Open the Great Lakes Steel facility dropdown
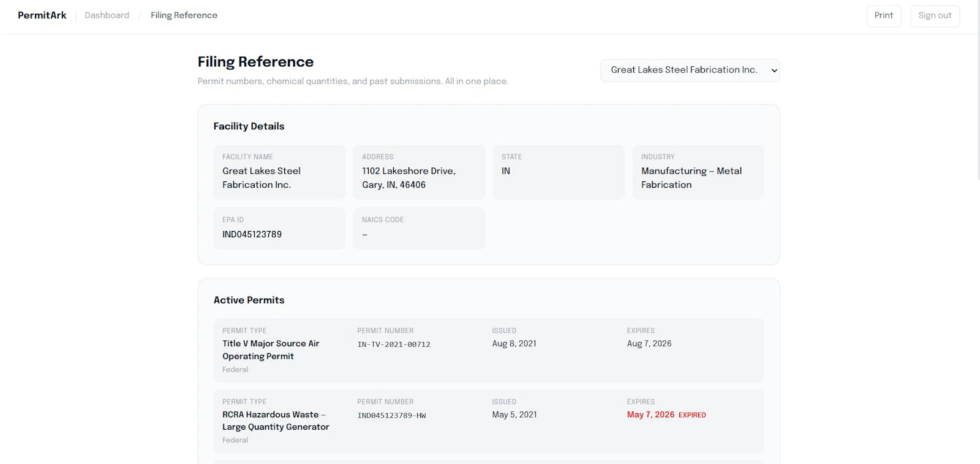The image size is (980, 464). (x=690, y=70)
